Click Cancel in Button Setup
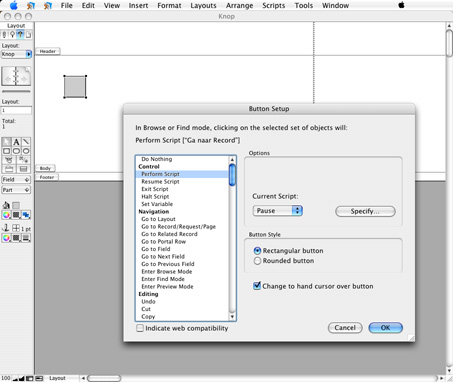This screenshot has width=453, height=382. point(345,328)
